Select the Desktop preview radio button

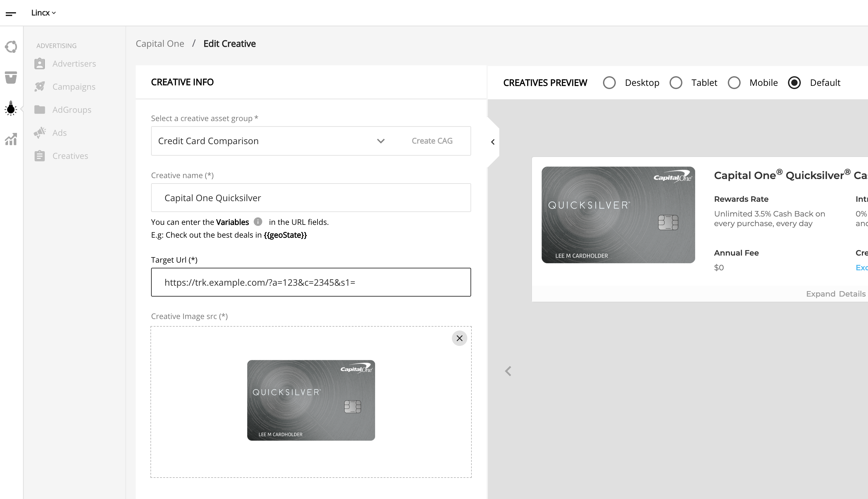tap(609, 83)
